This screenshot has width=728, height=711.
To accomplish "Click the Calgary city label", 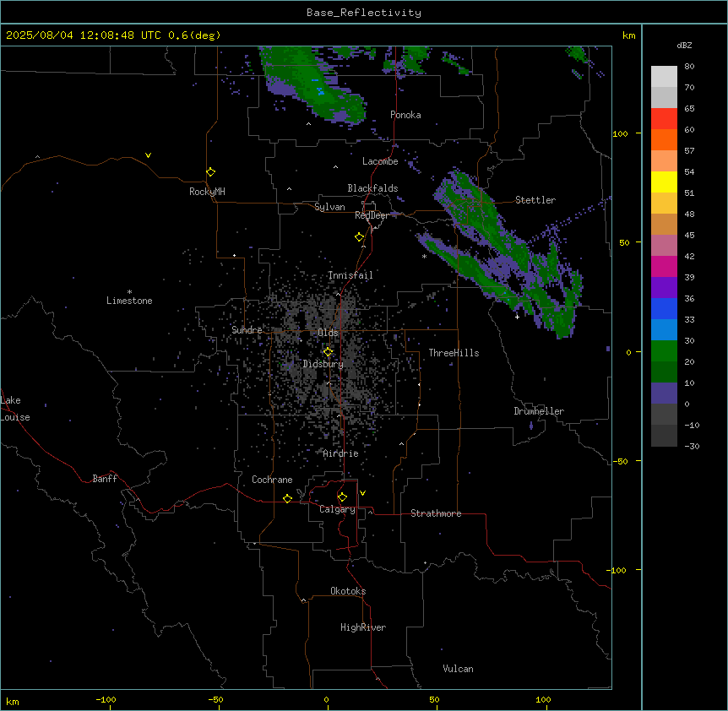I will coord(337,509).
